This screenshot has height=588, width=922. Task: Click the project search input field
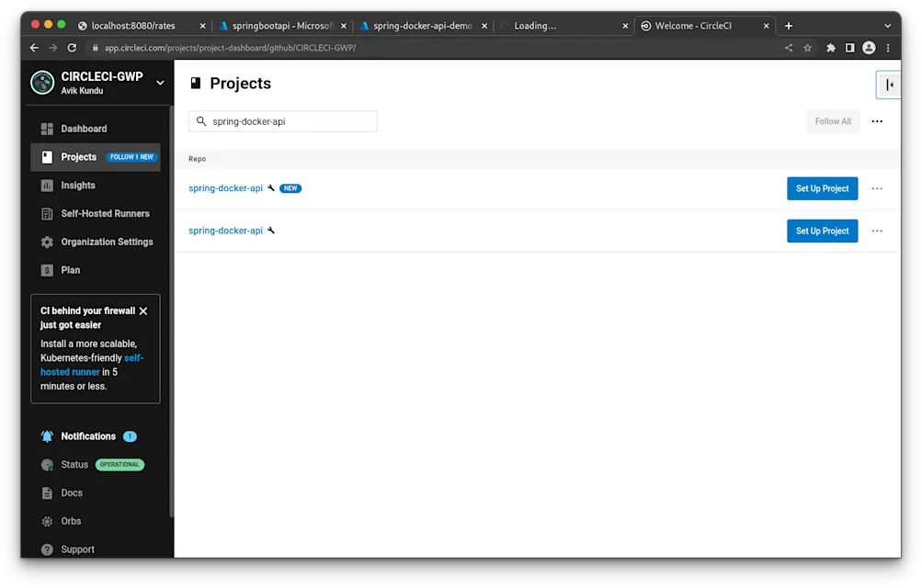pyautogui.click(x=283, y=121)
